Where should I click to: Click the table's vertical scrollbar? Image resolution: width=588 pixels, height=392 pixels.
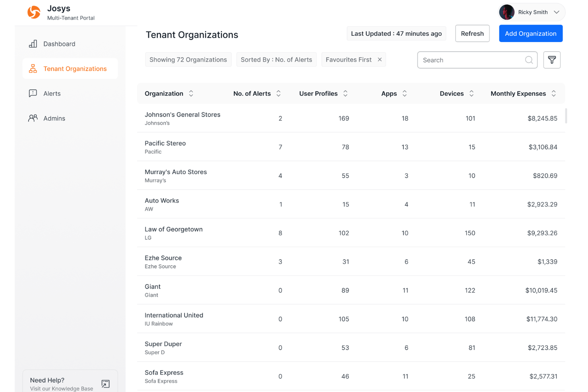566,116
